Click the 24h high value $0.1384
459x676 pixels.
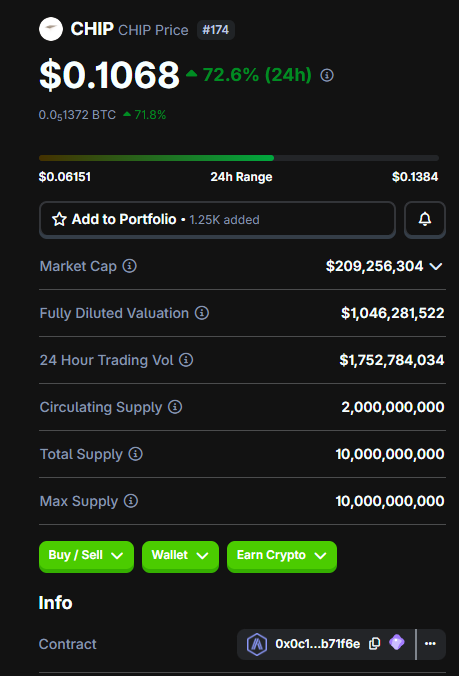pyautogui.click(x=415, y=177)
